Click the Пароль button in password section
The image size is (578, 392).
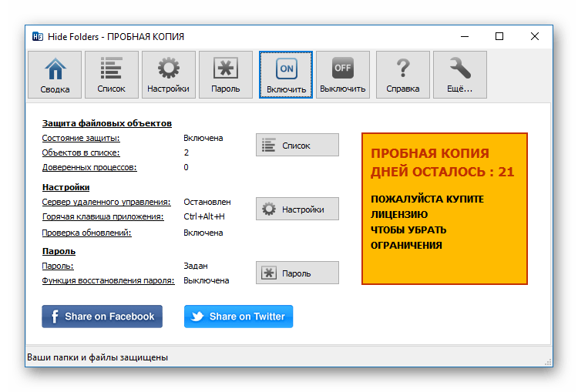pos(297,273)
